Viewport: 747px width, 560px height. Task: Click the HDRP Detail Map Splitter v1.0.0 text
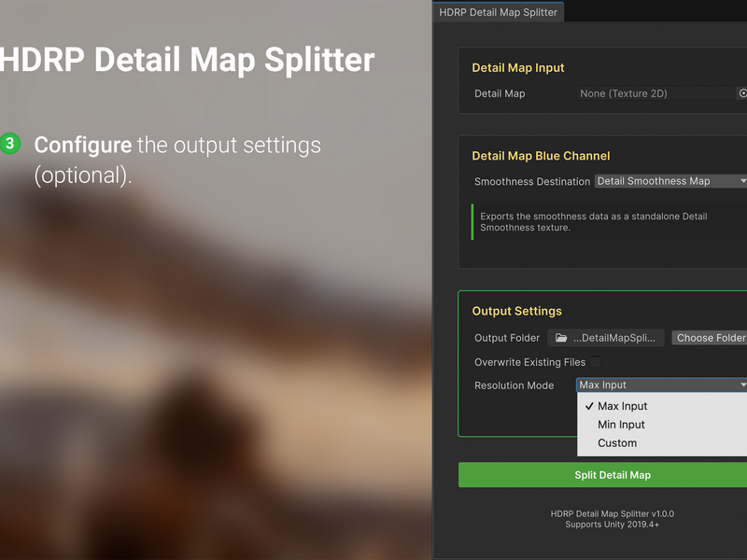click(x=613, y=514)
